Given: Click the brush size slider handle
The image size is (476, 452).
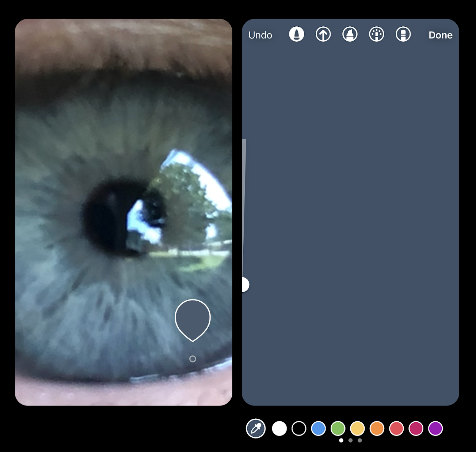Looking at the screenshot, I should [245, 285].
